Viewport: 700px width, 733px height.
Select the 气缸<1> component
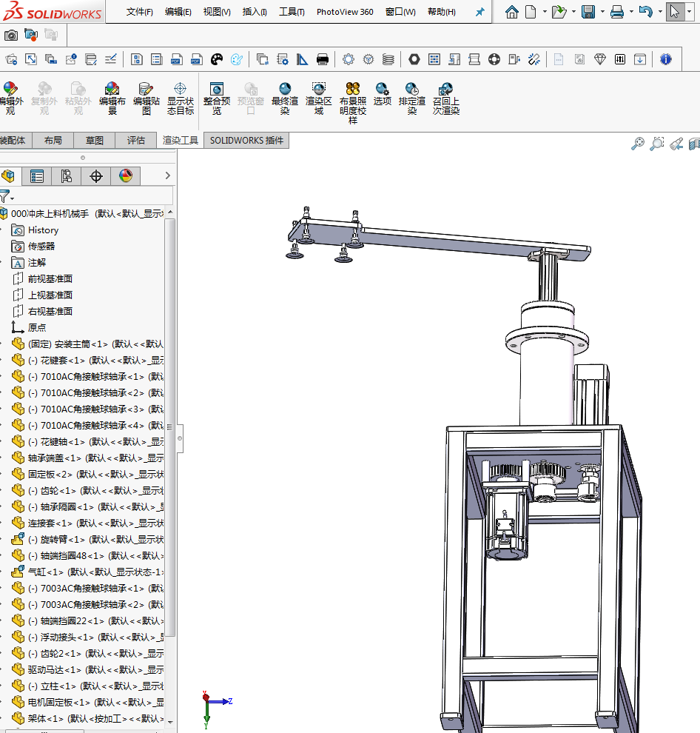(x=95, y=572)
